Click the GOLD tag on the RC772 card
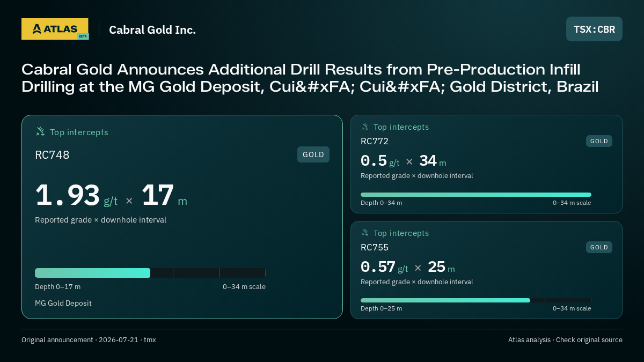 tap(599, 141)
